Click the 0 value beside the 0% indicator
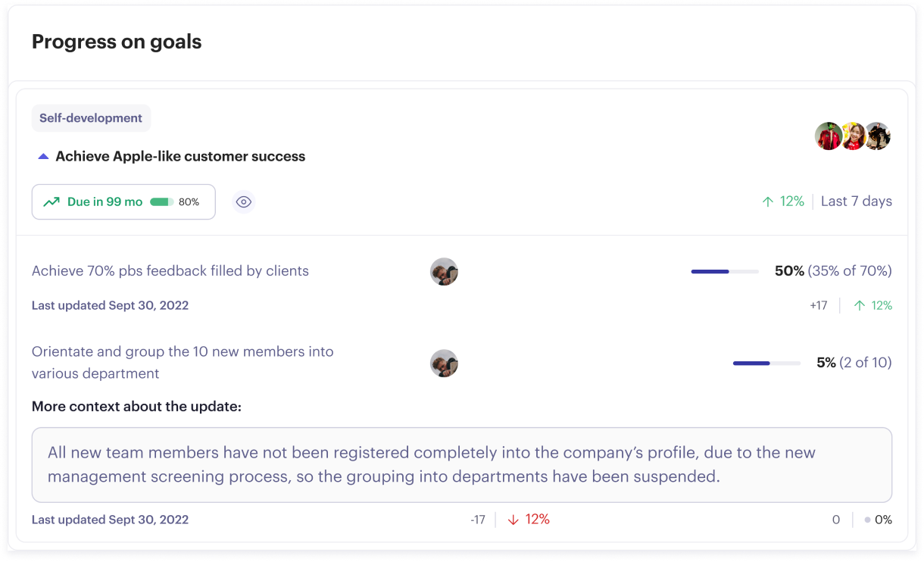924x562 pixels. pyautogui.click(x=836, y=520)
